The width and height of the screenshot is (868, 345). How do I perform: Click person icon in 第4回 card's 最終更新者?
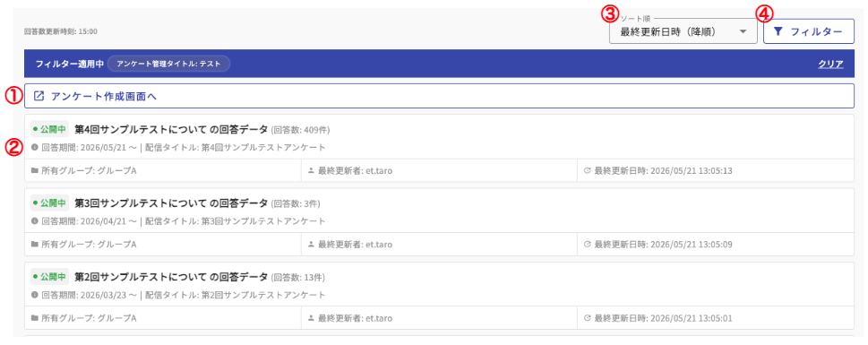pyautogui.click(x=311, y=170)
